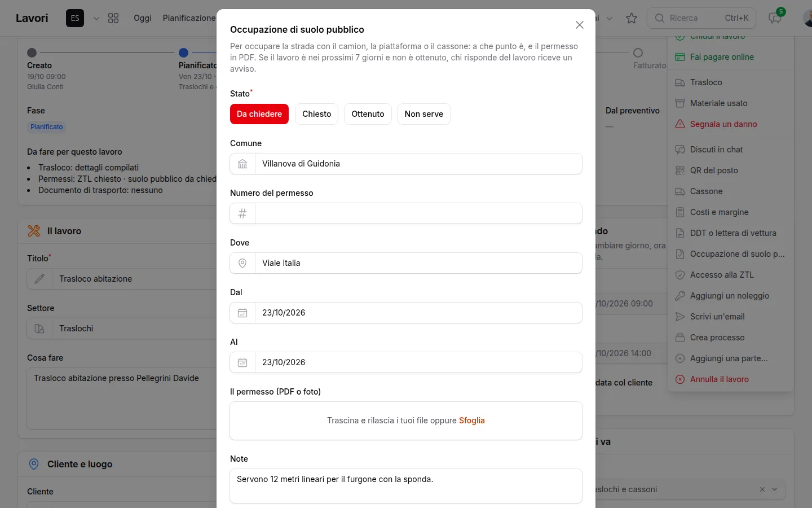Click the building icon in Comune field
Screen dimensions: 812x508
pos(242,164)
